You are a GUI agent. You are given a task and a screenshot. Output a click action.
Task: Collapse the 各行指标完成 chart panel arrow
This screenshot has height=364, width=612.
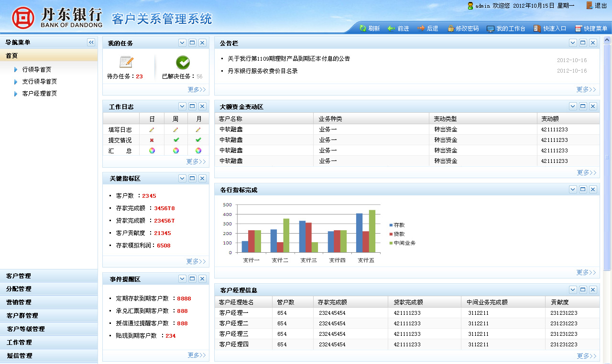[573, 189]
